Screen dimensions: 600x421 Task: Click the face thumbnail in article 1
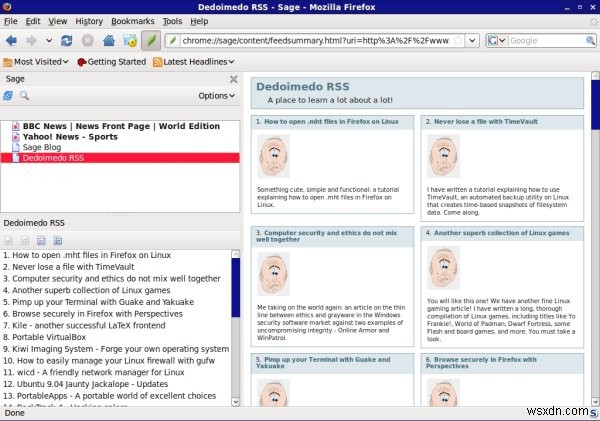274,157
